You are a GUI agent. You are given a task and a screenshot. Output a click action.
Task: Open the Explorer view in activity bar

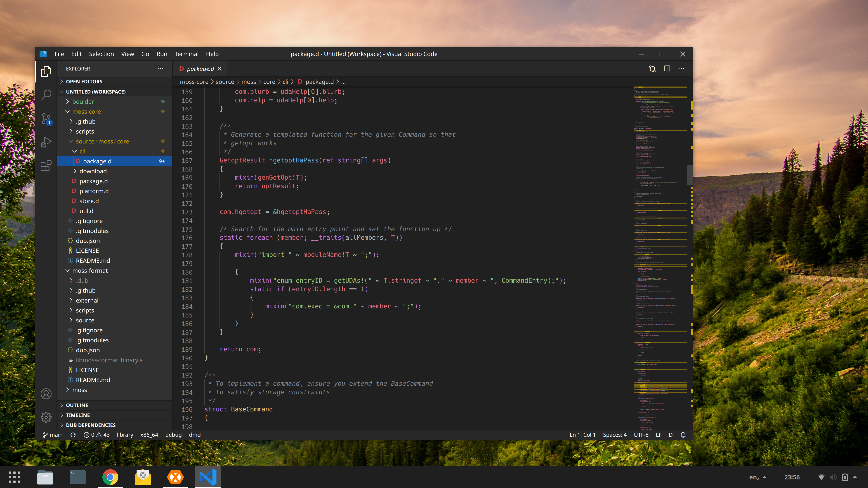pyautogui.click(x=46, y=71)
